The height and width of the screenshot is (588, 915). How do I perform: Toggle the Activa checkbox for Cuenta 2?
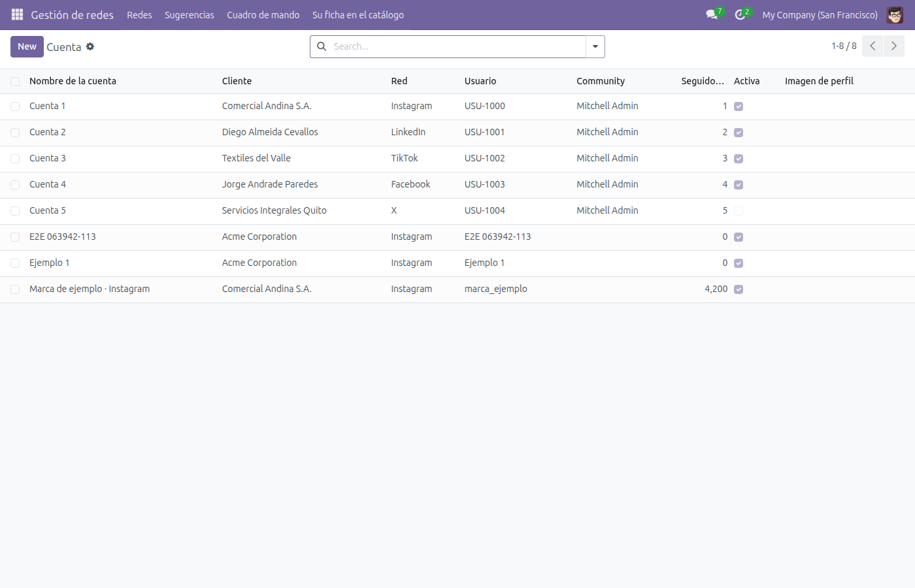[739, 133]
